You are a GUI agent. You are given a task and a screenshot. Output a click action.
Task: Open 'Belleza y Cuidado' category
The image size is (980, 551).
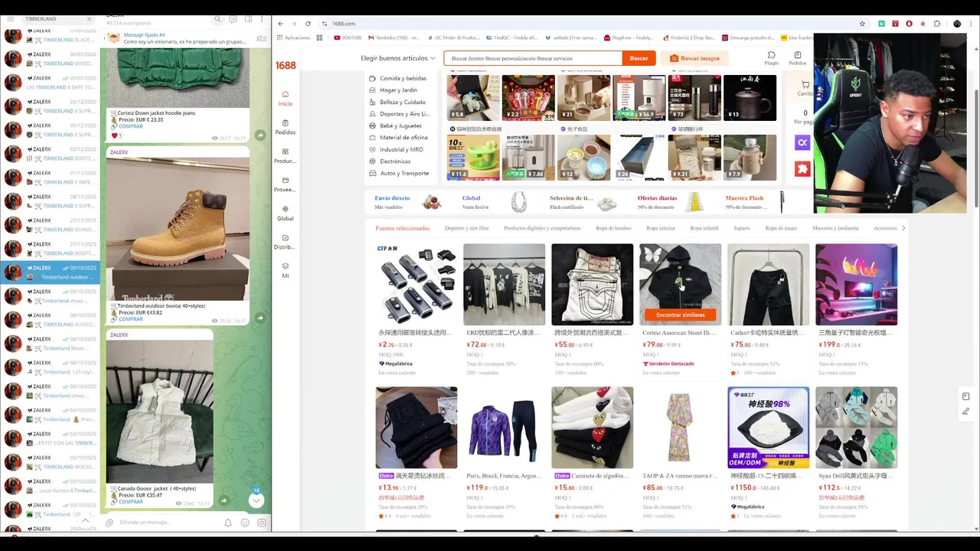(398, 102)
